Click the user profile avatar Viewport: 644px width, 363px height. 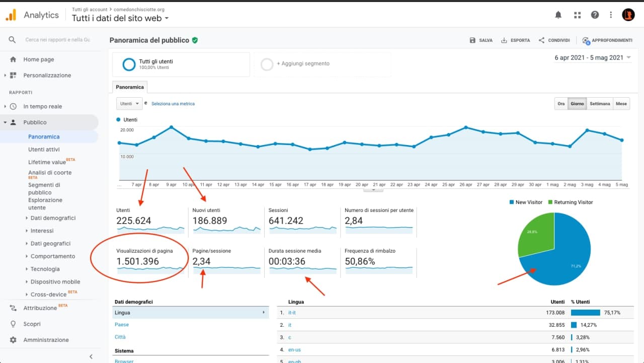click(628, 15)
